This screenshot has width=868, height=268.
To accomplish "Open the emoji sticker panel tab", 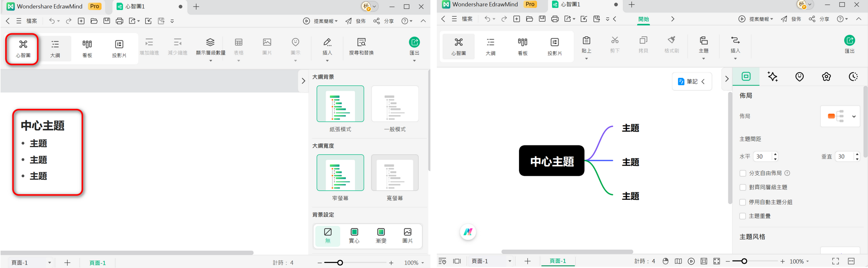I will coord(799,76).
